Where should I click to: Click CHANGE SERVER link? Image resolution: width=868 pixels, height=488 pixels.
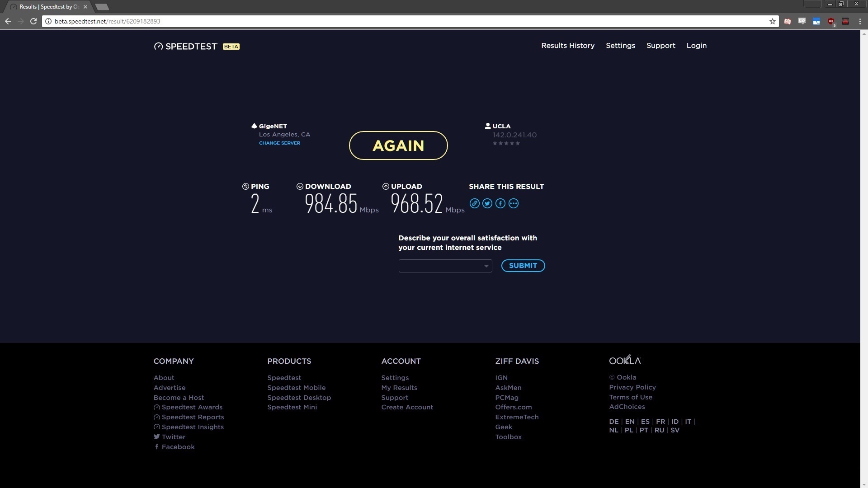tap(279, 143)
